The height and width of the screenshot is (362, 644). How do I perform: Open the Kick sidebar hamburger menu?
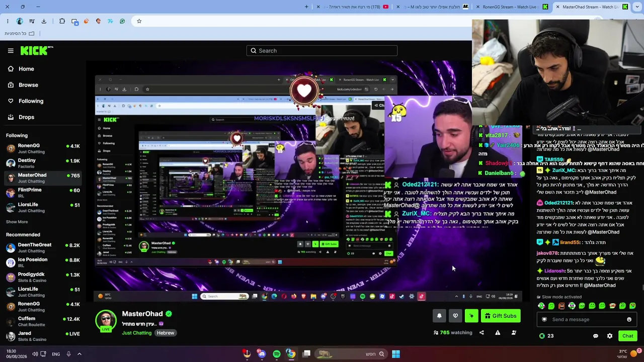[x=11, y=51]
